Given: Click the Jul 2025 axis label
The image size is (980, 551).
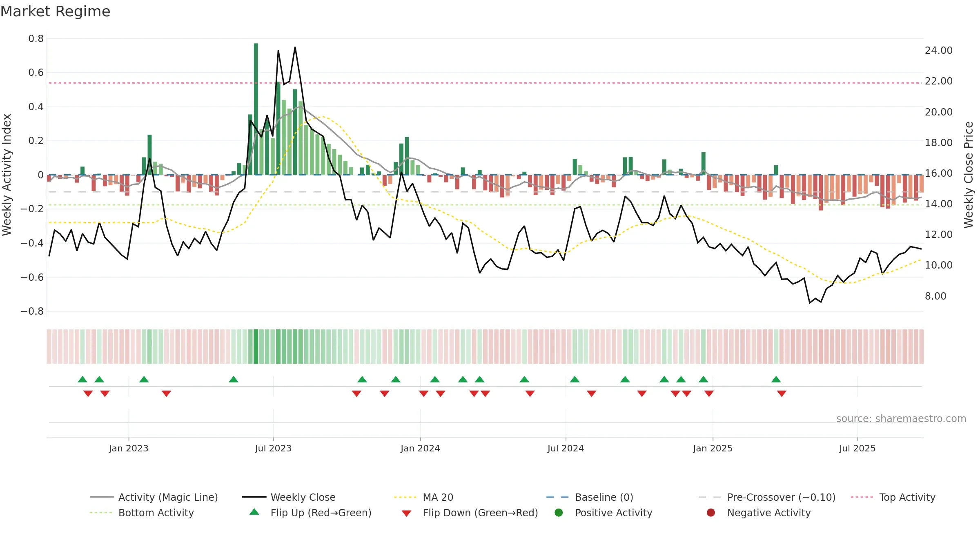Looking at the screenshot, I should coord(857,448).
